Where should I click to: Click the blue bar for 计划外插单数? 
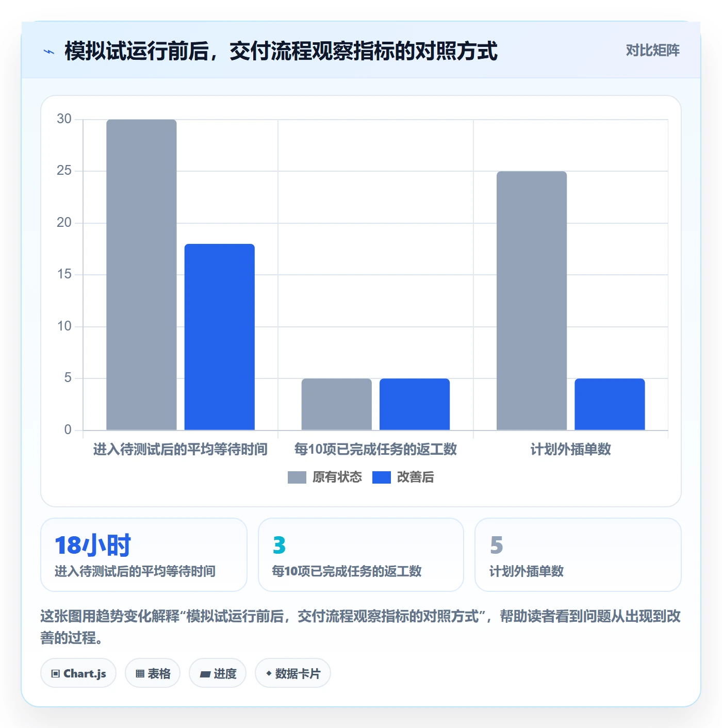tap(610, 404)
